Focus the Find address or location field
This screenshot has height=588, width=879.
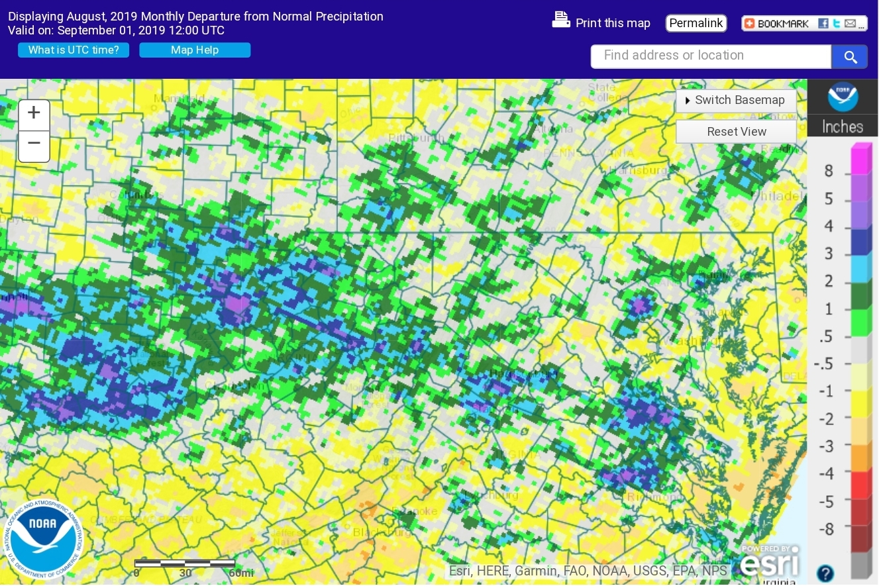point(711,56)
